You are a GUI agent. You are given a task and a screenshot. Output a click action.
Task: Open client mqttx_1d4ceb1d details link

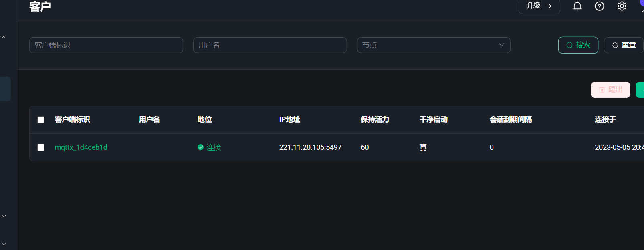pos(81,147)
